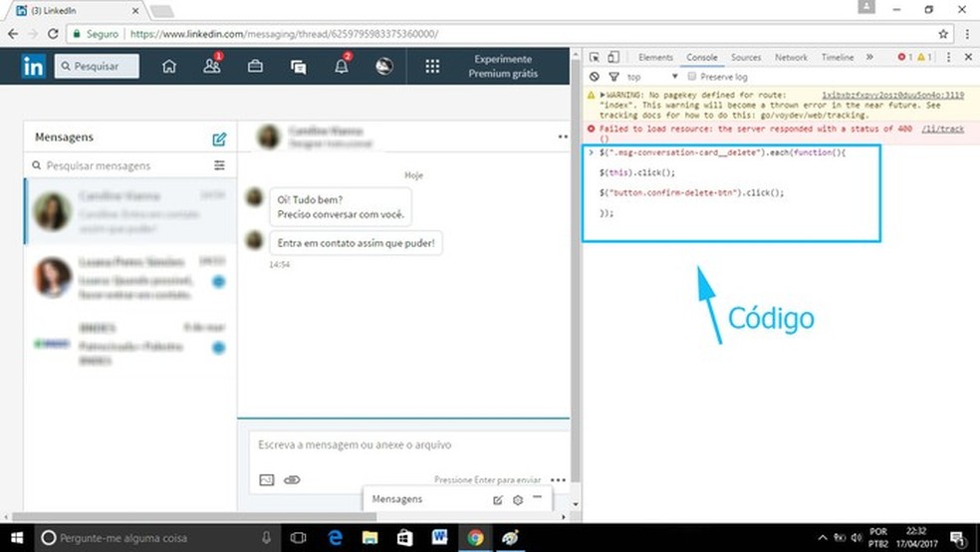Click the LinkedIn logo home icon
The height and width of the screenshot is (552, 980).
[33, 66]
